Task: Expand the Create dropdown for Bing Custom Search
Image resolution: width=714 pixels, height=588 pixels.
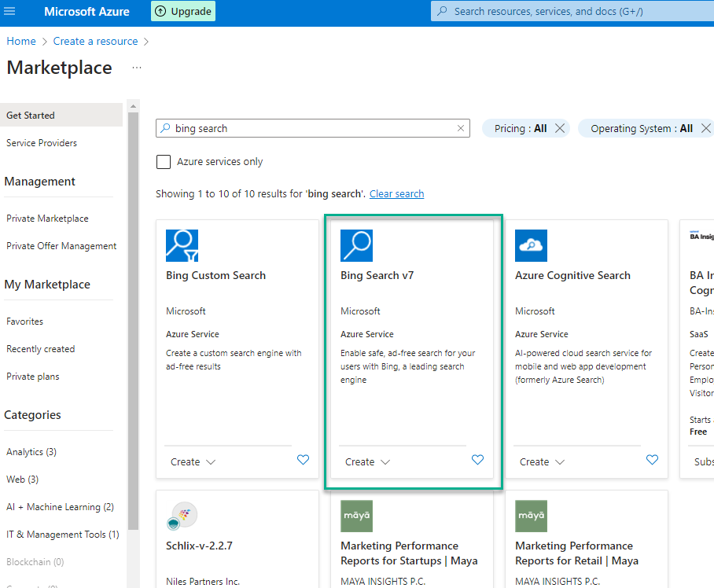Action: point(193,462)
